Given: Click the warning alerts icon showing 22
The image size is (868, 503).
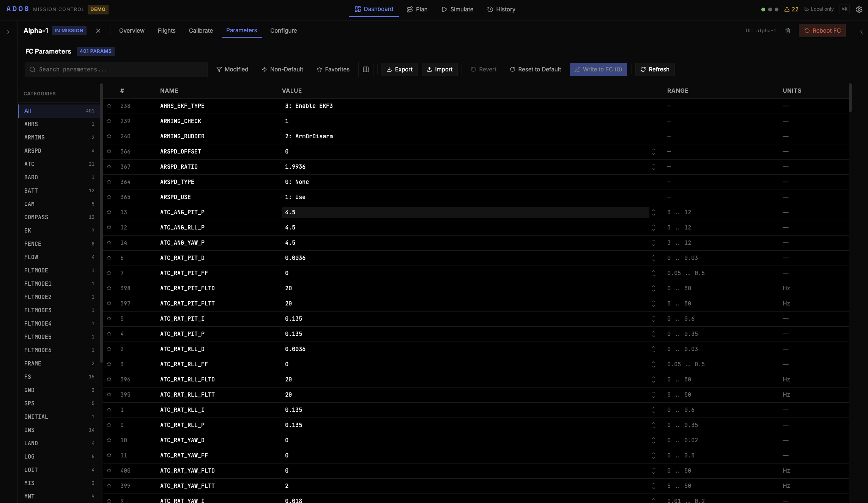Looking at the screenshot, I should (x=791, y=9).
